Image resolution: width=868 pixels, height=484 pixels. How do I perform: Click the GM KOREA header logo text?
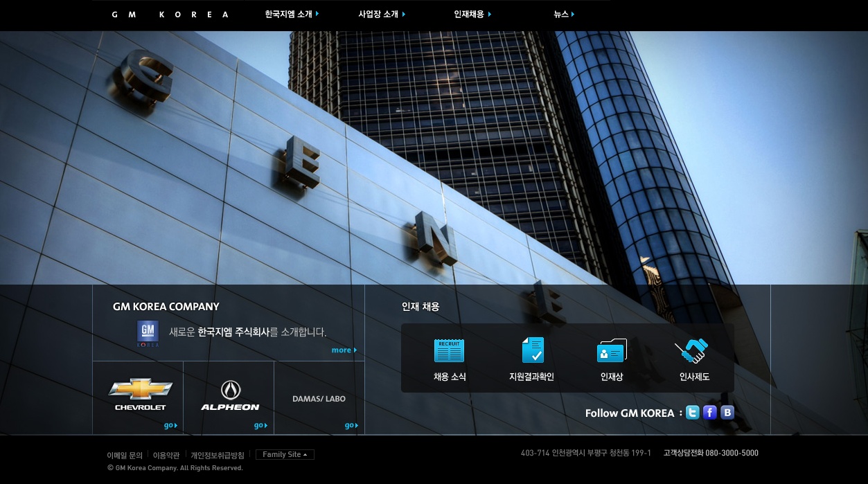point(170,15)
